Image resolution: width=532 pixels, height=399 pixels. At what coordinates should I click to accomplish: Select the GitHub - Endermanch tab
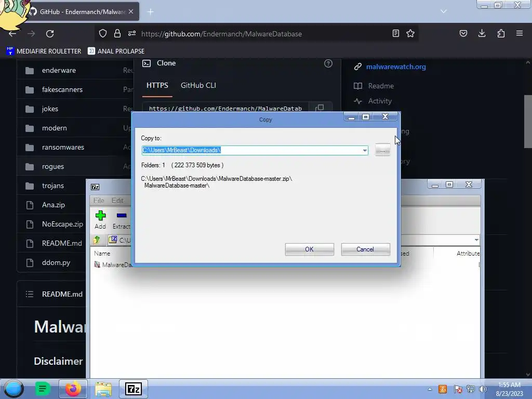click(x=83, y=11)
